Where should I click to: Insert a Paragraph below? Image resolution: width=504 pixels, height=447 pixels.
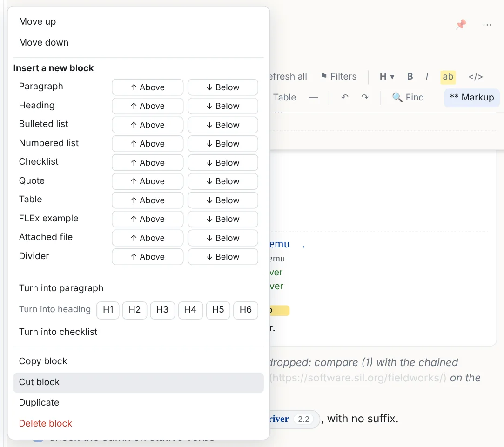coord(223,87)
